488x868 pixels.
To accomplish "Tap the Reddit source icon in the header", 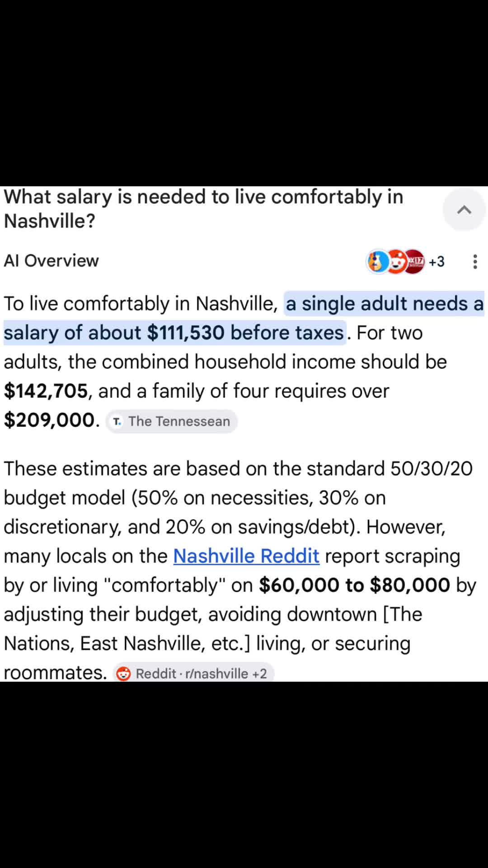I will point(396,261).
